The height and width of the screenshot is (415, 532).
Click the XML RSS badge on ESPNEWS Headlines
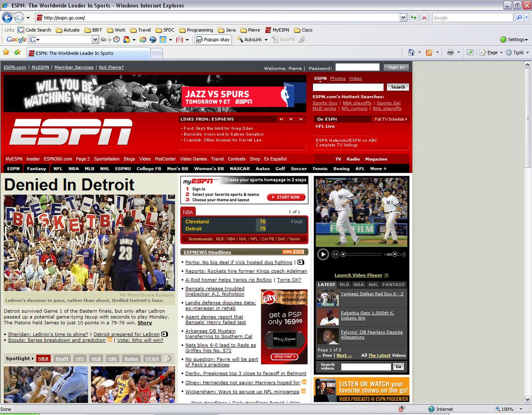tap(293, 252)
